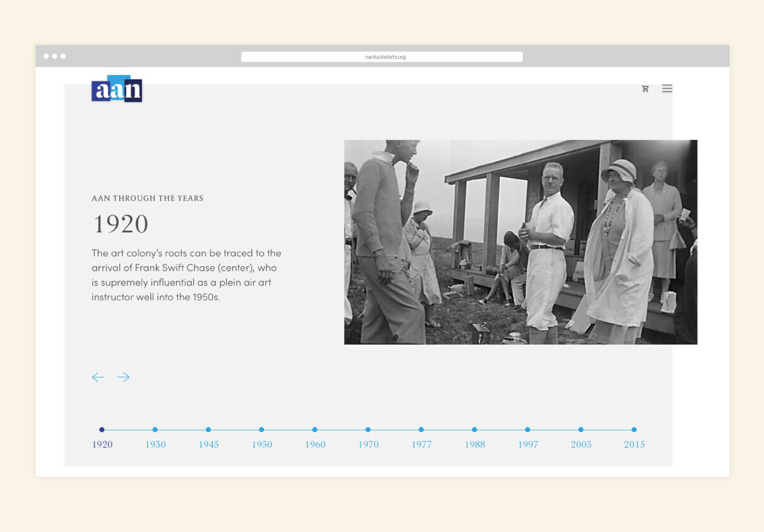Viewport: 764px width, 532px height.
Task: Click the first browser window dot
Action: [46, 56]
